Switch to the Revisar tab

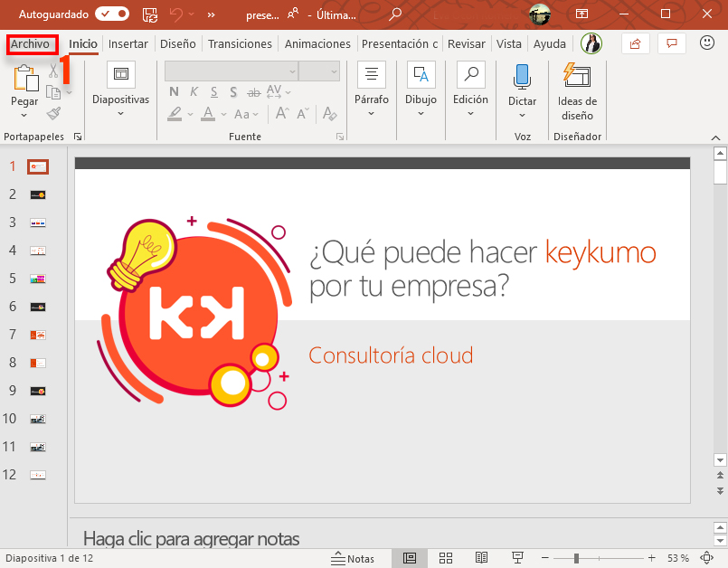click(466, 44)
